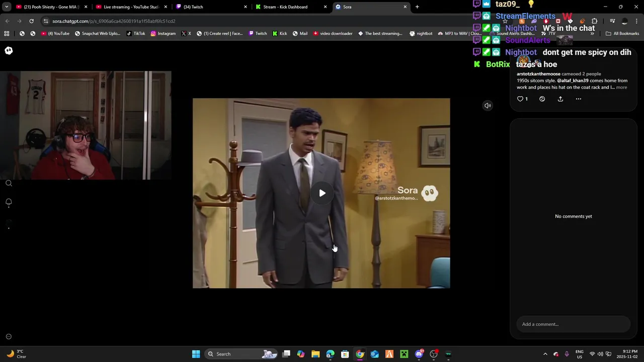Open Outlook from the taskbar

tap(375, 354)
